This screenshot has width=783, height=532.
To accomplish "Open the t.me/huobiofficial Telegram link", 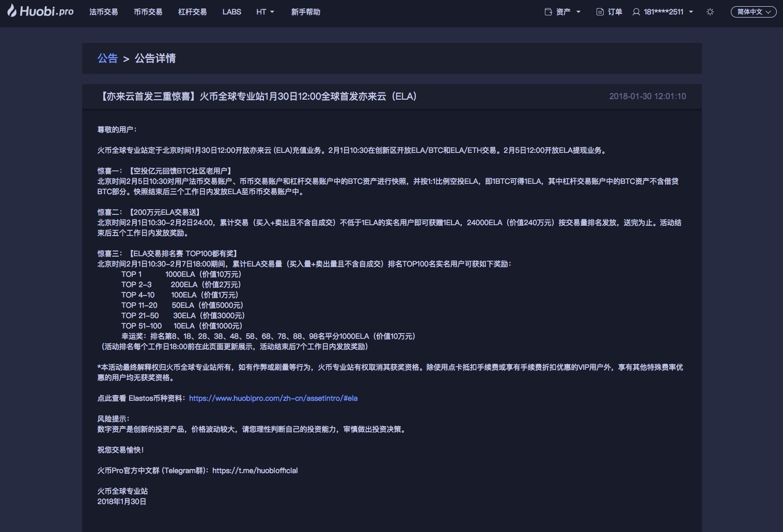I will [255, 471].
